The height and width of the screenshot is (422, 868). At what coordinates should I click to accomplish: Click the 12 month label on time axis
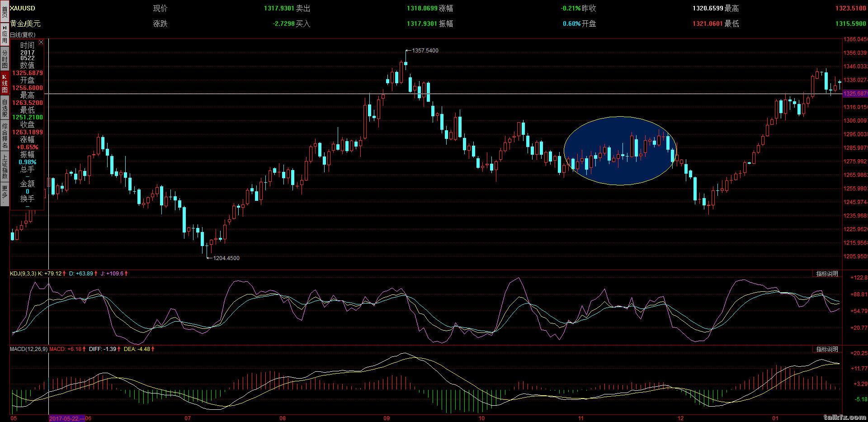[x=681, y=418]
